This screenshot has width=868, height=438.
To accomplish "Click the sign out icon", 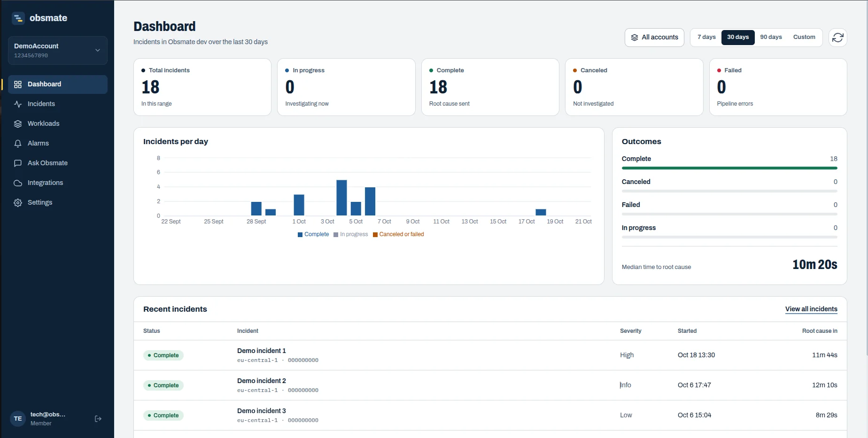I will tap(98, 419).
